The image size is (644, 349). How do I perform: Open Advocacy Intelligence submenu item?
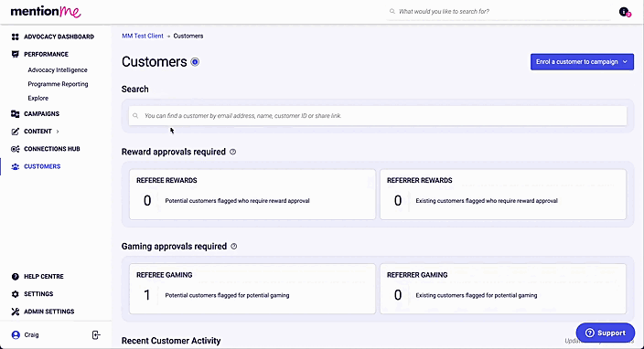click(x=58, y=70)
